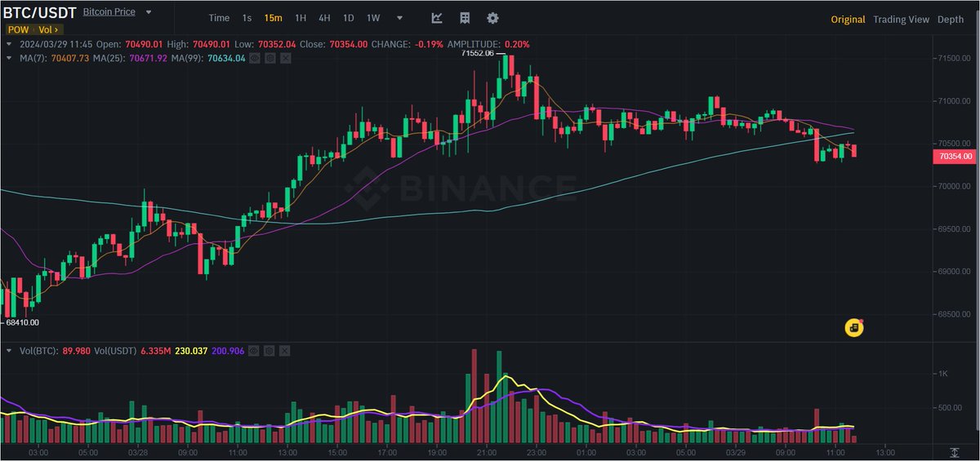Screen dimensions: 980x461
Task: Open Vol indicator settings icon
Action: (269, 350)
